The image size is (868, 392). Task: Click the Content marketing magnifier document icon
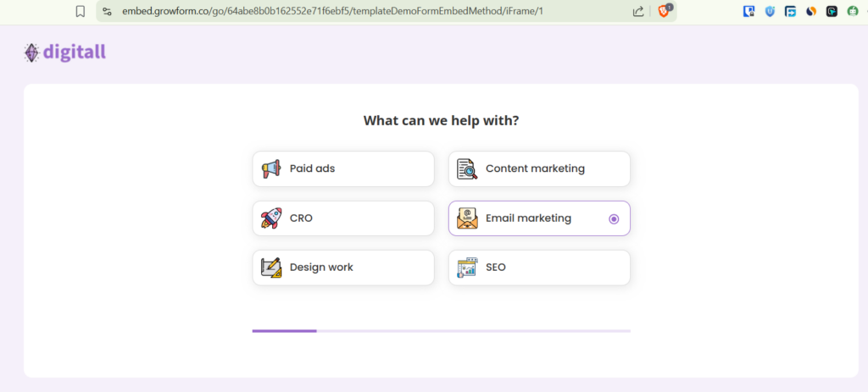coord(467,169)
